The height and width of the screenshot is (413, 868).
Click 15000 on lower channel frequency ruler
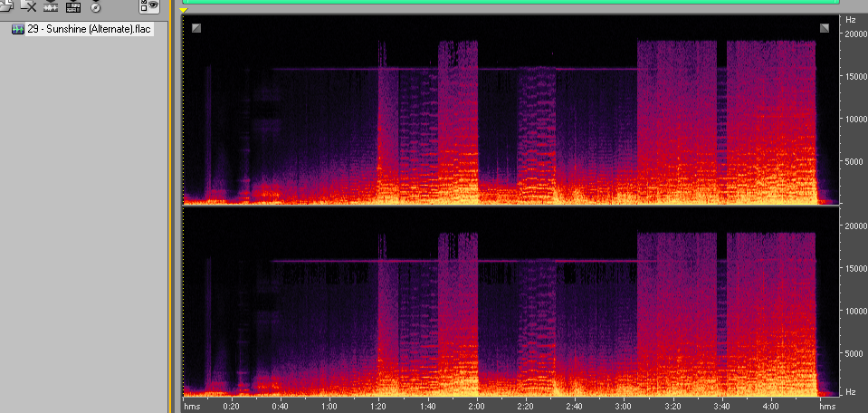(855, 268)
